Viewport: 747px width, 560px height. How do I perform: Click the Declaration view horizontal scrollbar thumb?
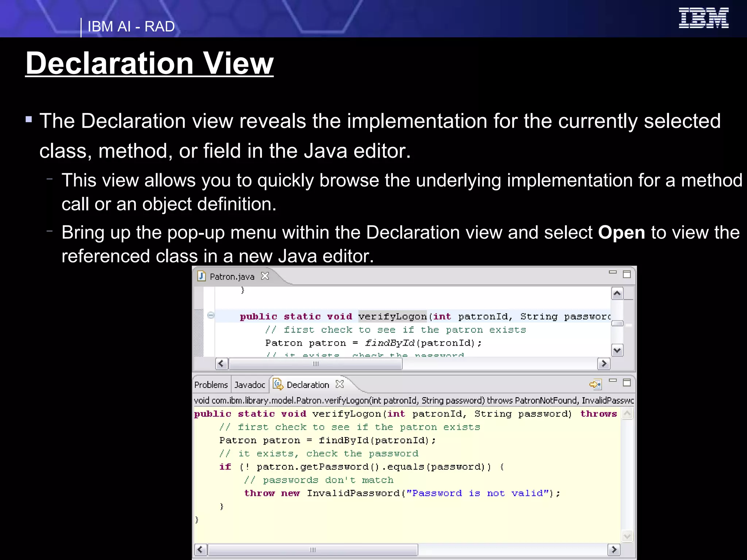313,549
